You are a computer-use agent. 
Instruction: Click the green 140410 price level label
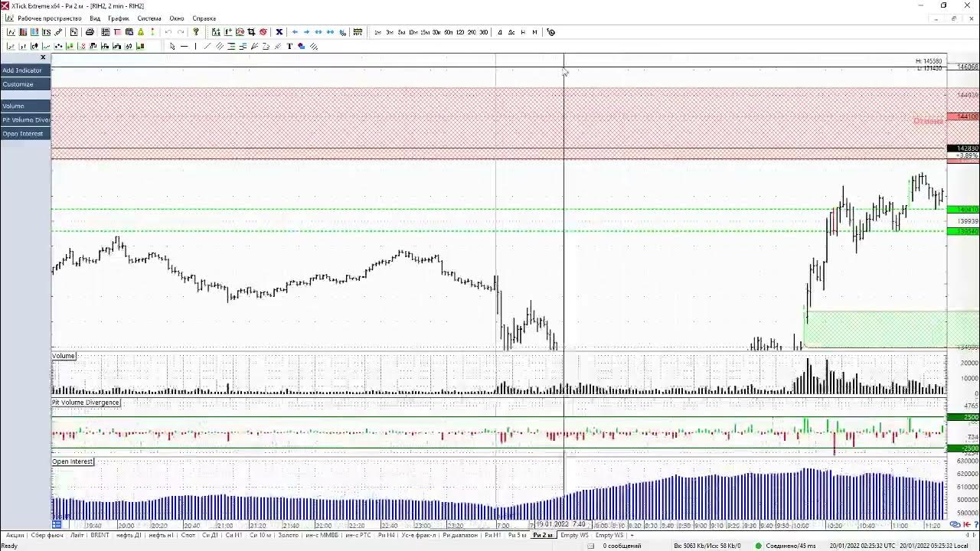(963, 210)
